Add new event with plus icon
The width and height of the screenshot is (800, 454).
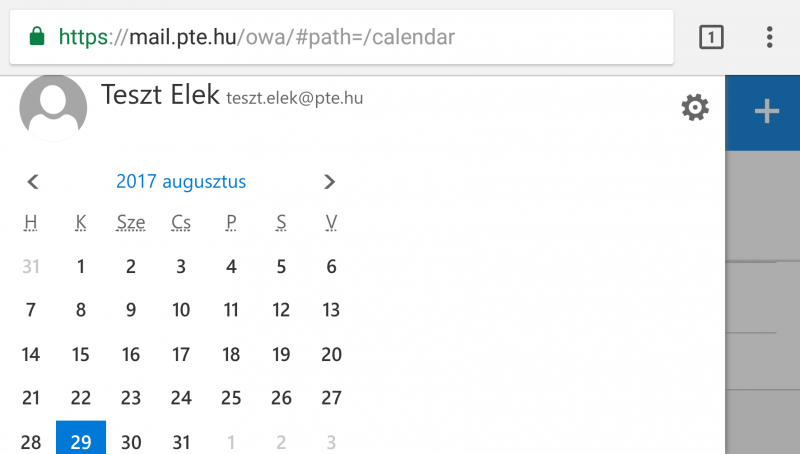coord(767,112)
